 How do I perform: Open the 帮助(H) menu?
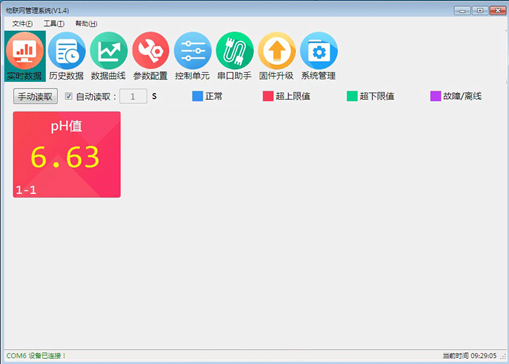pyautogui.click(x=86, y=24)
